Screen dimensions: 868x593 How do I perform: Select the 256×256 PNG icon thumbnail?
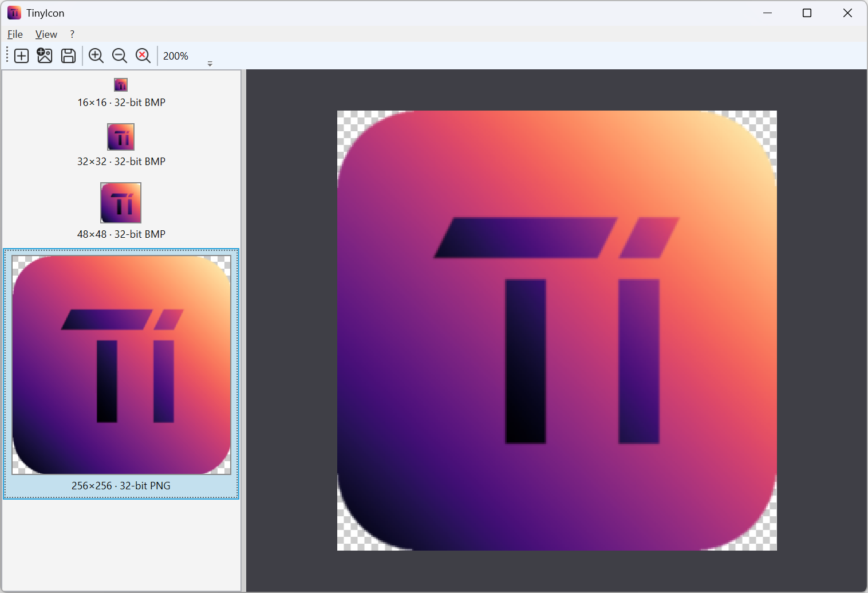(121, 365)
